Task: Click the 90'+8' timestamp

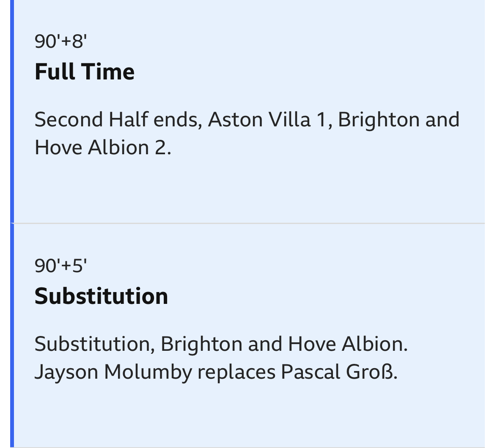Action: 60,41
